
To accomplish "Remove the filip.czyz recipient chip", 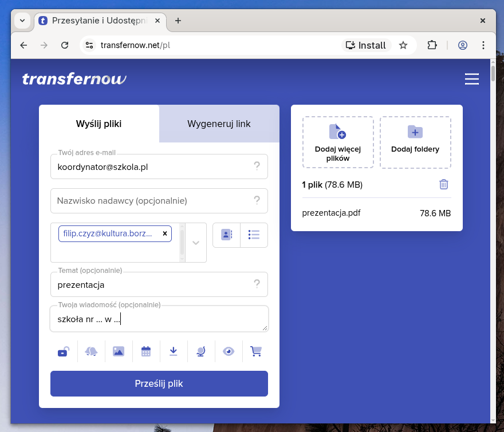I will tap(165, 233).
